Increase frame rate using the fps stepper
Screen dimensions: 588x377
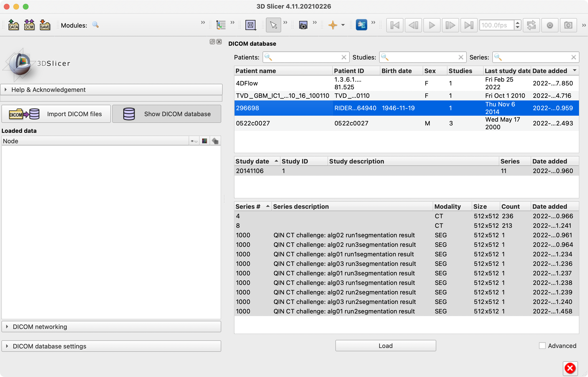point(518,23)
